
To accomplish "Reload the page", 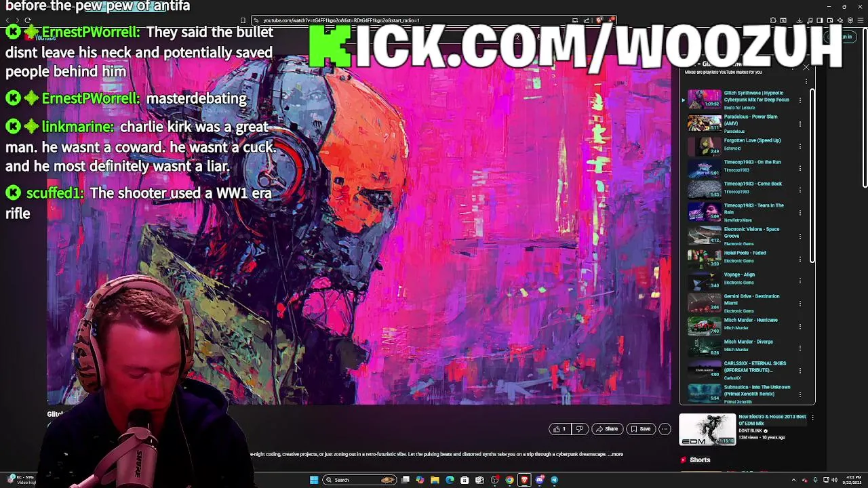I will (28, 20).
